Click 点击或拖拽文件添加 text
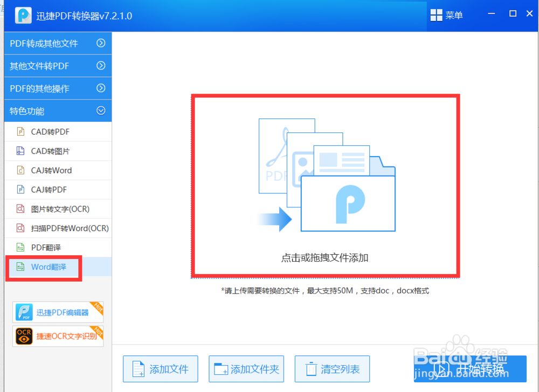The width and height of the screenshot is (539, 392). (325, 258)
